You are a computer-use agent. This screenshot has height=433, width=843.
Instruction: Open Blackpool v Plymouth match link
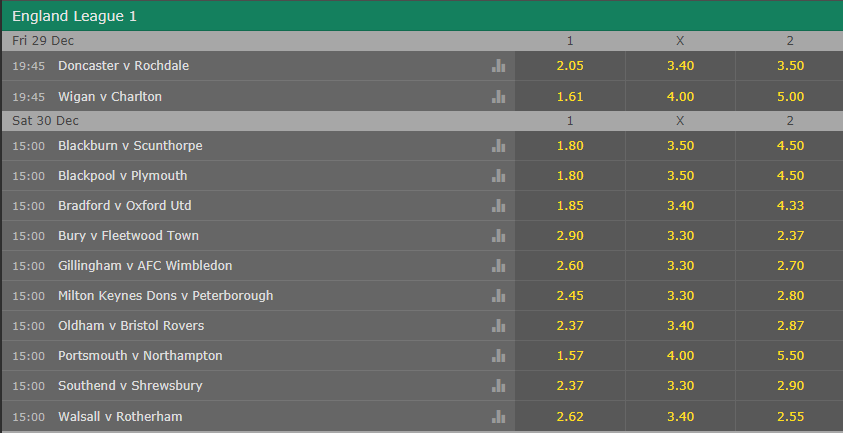pyautogui.click(x=123, y=175)
